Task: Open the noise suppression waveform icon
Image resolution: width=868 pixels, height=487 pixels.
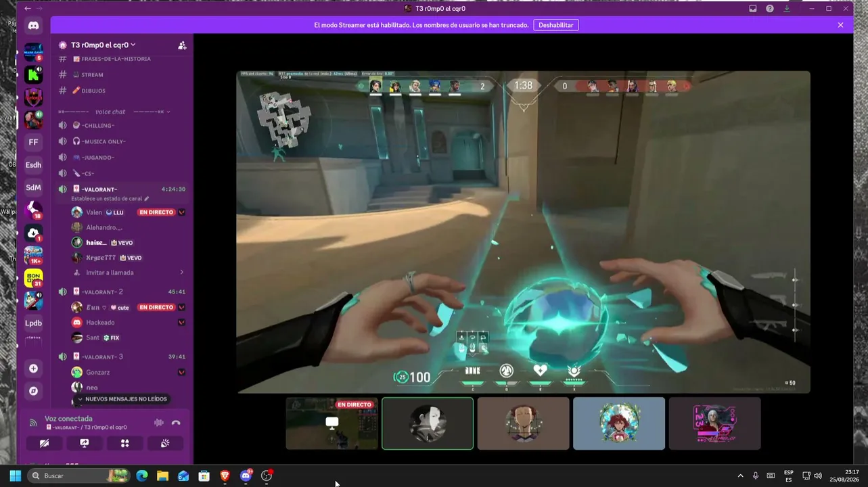Action: point(159,423)
